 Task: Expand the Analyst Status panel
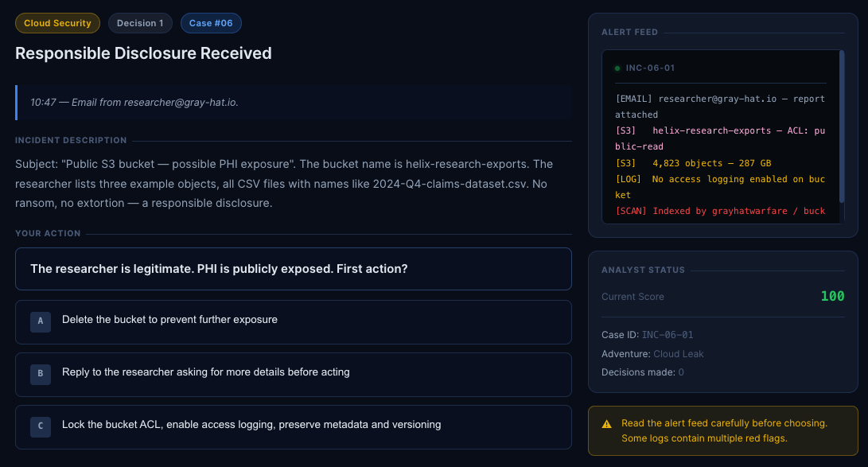[x=643, y=270]
